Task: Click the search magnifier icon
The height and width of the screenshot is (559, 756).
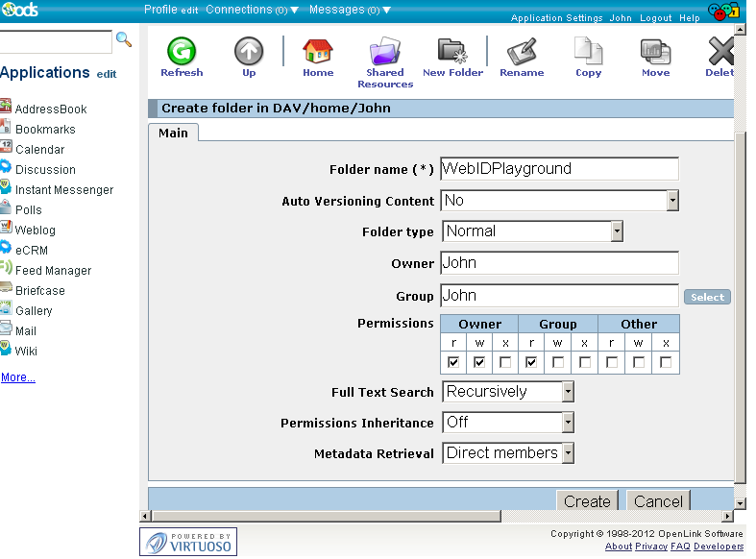Action: (x=124, y=39)
